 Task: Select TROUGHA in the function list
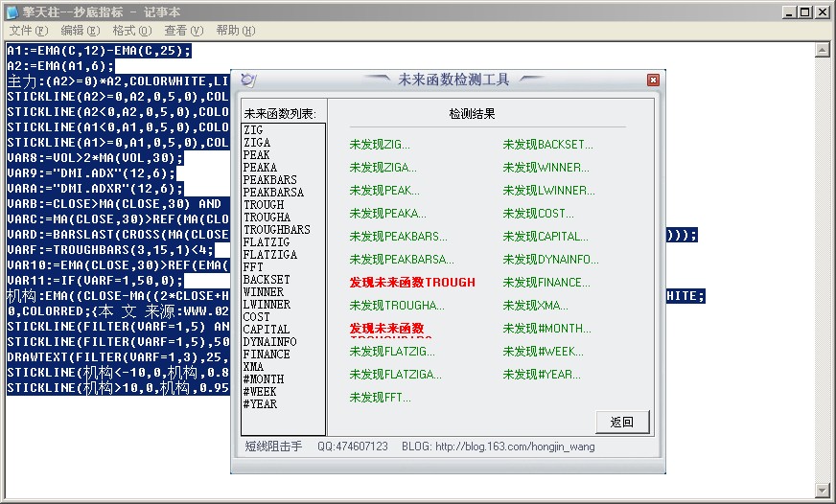click(x=267, y=218)
